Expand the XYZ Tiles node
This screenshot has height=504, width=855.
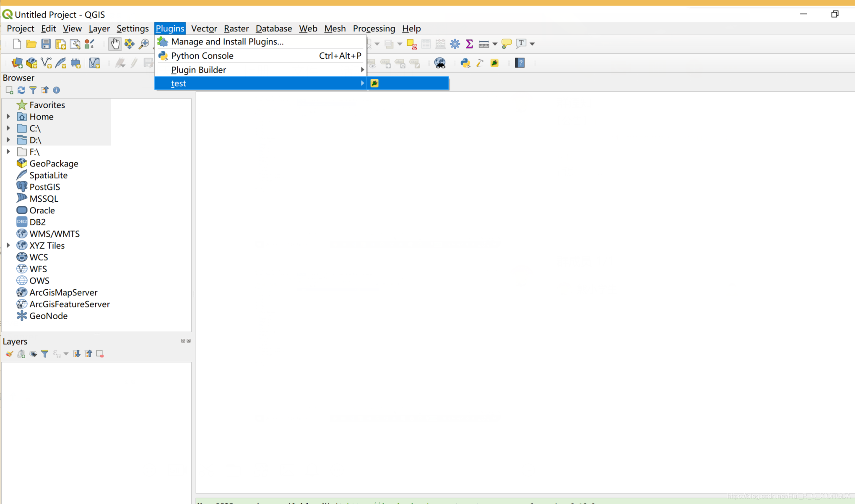coord(8,245)
